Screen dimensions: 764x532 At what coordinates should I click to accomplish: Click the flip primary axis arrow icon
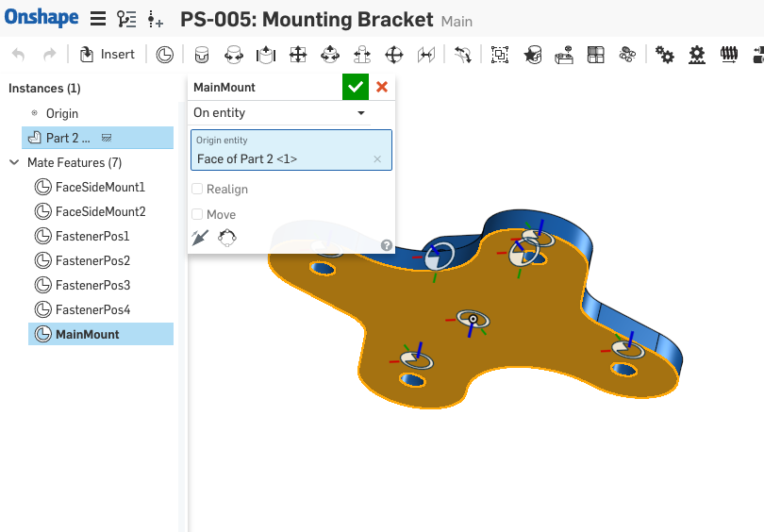tap(200, 238)
